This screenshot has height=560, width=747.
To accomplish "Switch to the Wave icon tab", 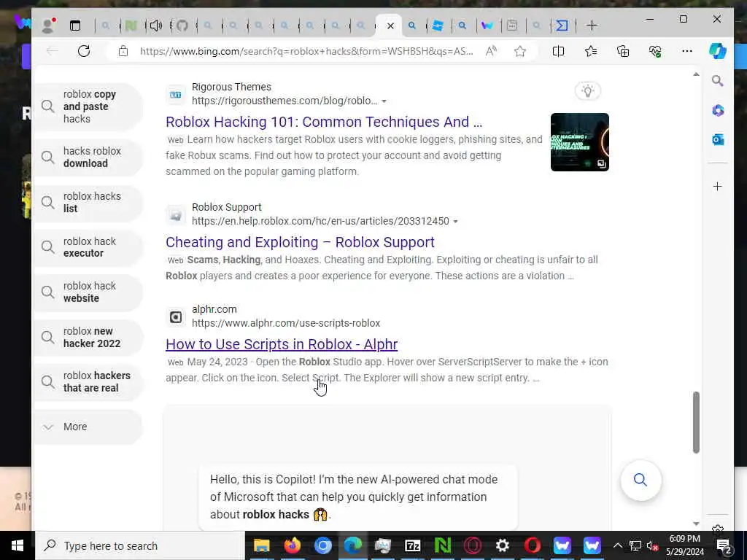I will click(487, 26).
